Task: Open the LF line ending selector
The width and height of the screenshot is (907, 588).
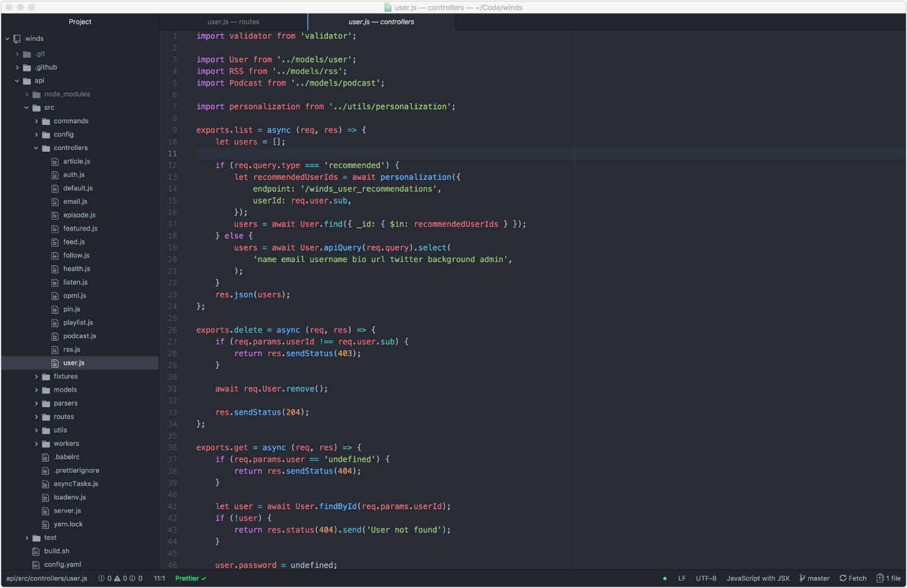Action: pos(681,578)
